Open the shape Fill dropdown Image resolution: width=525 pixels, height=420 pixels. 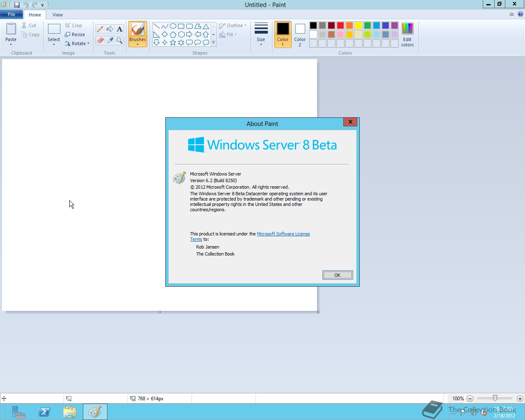[228, 34]
